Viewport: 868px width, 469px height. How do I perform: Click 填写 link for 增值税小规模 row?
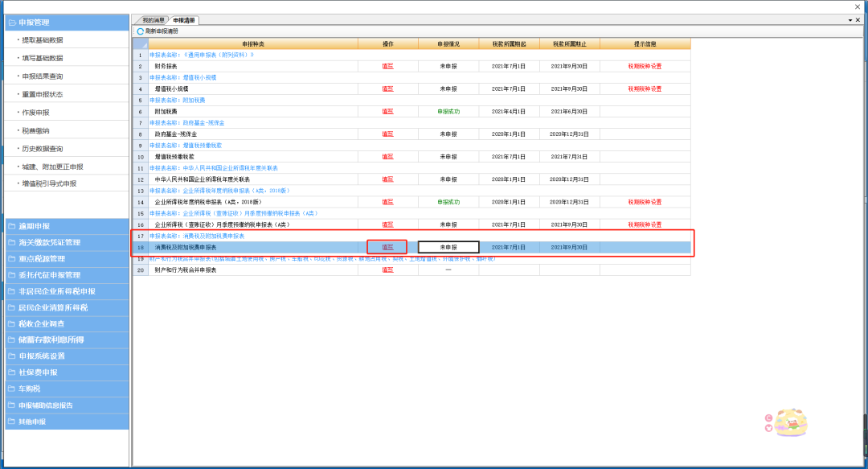(x=387, y=89)
